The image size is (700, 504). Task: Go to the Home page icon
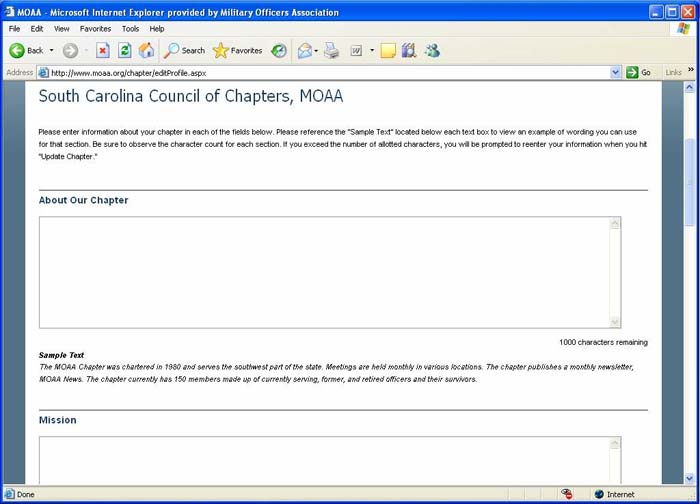click(x=147, y=50)
